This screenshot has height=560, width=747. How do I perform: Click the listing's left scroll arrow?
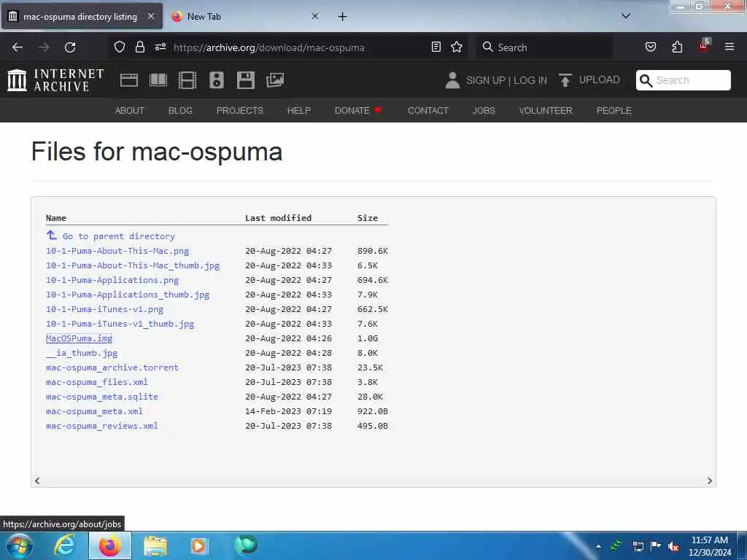point(37,481)
